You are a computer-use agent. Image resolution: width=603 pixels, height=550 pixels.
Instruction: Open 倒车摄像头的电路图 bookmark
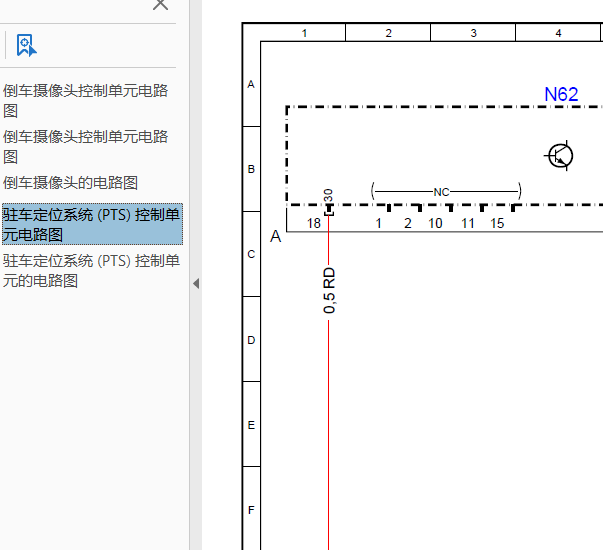click(70, 183)
